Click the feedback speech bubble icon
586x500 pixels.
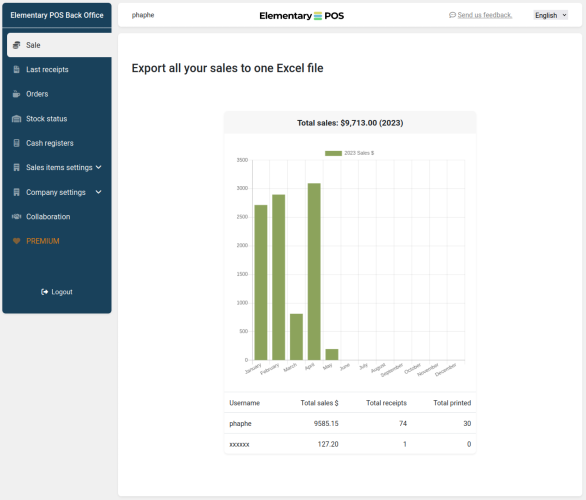point(452,15)
